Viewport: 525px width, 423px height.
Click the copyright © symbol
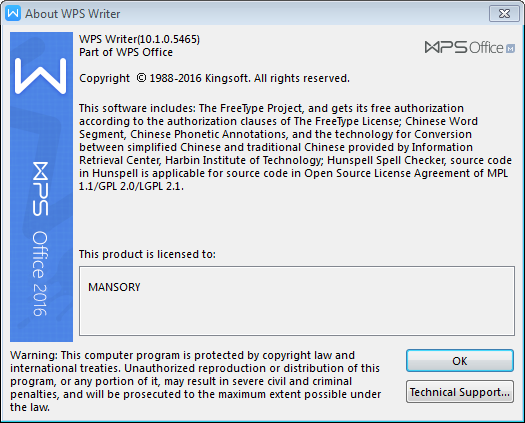141,78
